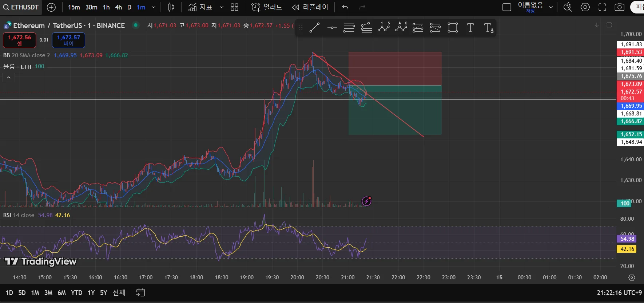
Task: Click the red 1,672.56 sell button
Action: [x=19, y=40]
